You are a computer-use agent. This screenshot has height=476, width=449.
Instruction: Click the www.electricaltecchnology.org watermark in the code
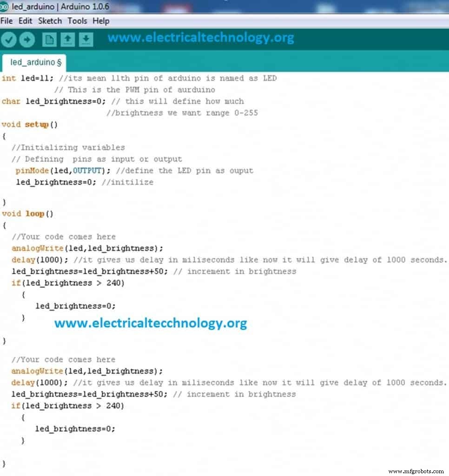coord(151,323)
